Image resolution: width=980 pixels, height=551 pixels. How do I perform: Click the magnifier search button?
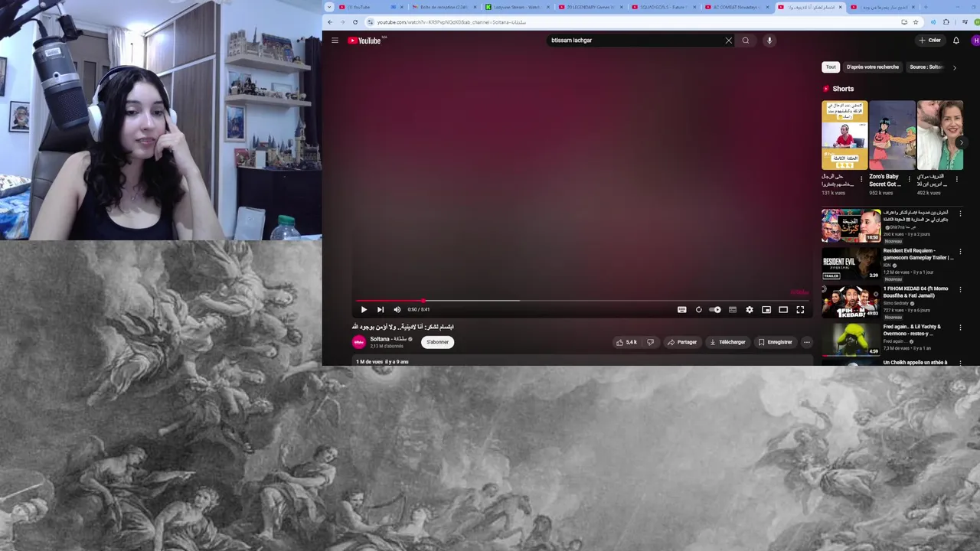[x=745, y=41]
